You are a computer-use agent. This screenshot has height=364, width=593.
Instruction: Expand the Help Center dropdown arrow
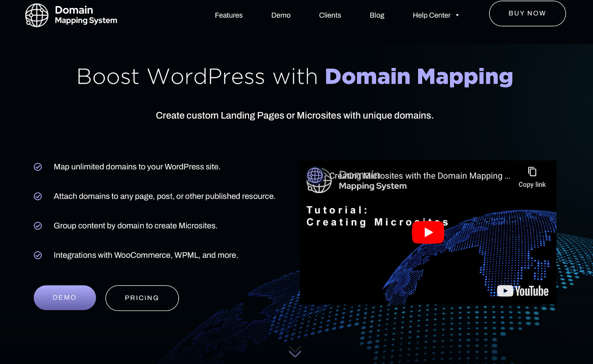point(457,15)
